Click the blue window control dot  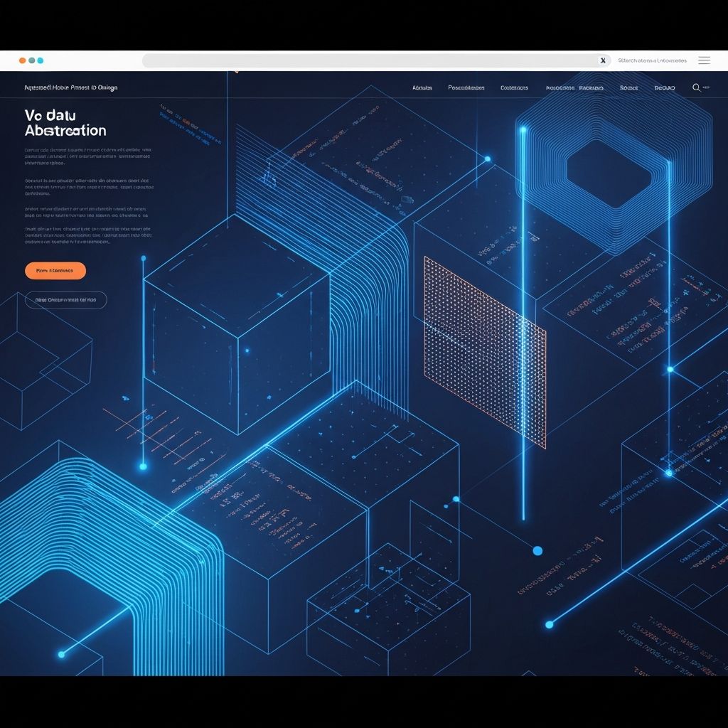point(40,60)
